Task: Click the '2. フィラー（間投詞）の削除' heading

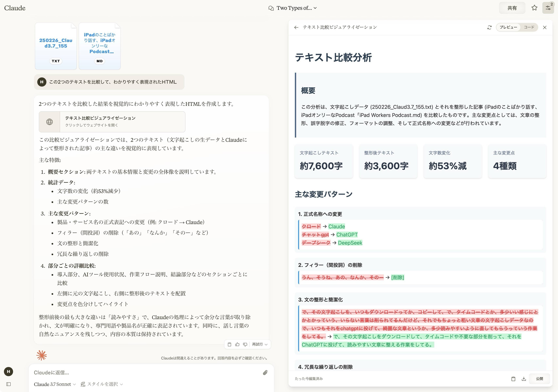Action: (x=330, y=265)
